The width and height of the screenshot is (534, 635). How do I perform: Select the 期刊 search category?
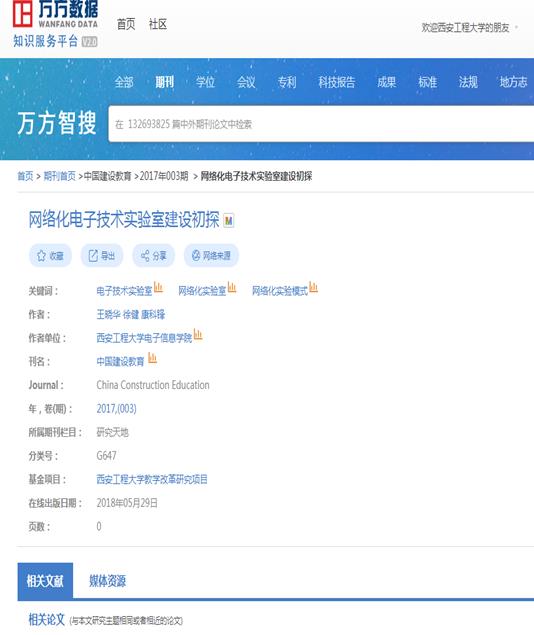(165, 82)
